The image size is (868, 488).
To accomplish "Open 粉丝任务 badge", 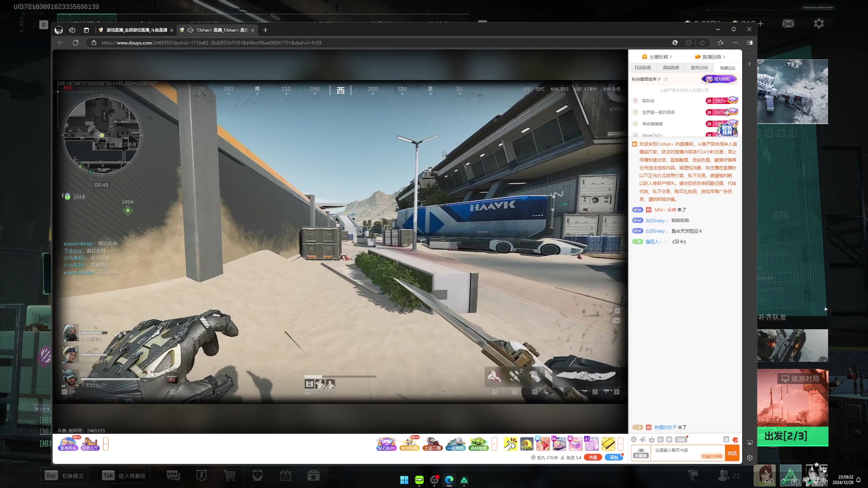I will point(727,130).
